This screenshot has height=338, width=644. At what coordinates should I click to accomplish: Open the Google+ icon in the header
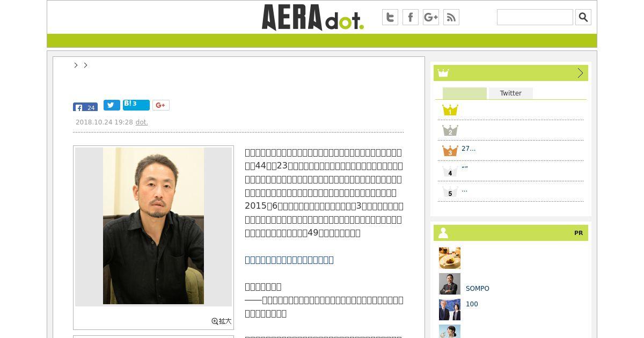pyautogui.click(x=431, y=17)
